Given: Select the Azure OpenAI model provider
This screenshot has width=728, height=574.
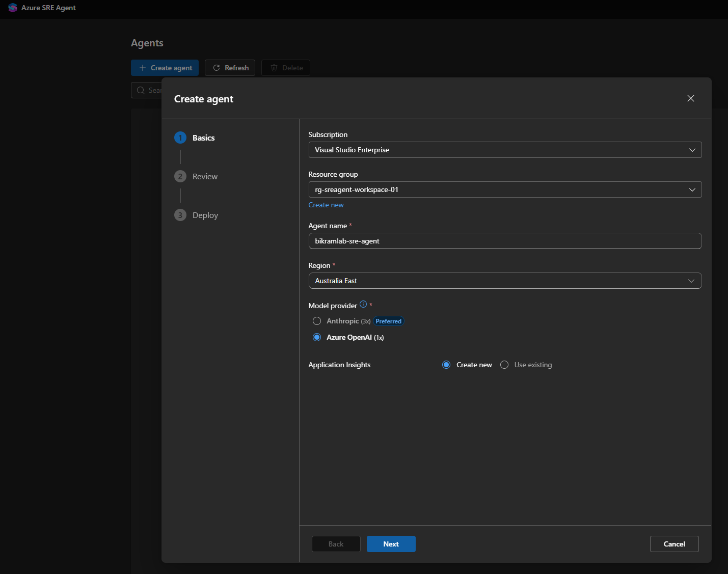Looking at the screenshot, I should [x=317, y=337].
